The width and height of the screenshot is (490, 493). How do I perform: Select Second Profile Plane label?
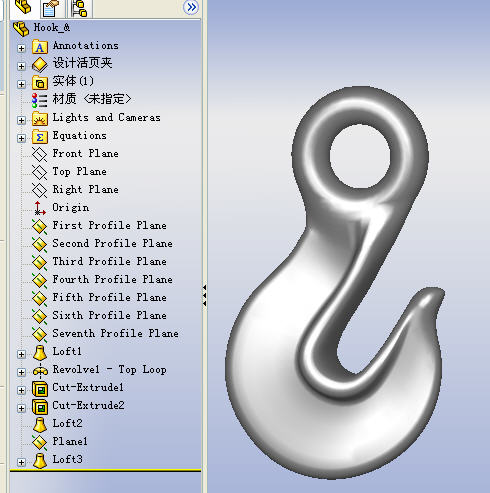[113, 243]
